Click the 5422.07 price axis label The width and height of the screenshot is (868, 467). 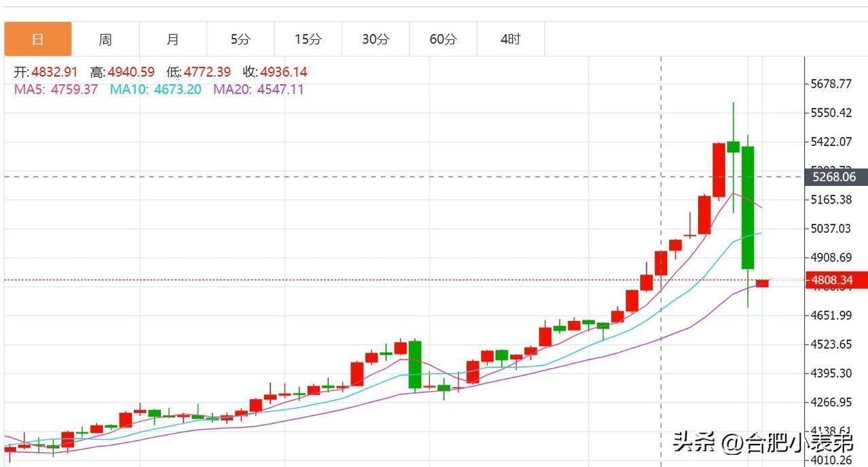[831, 142]
